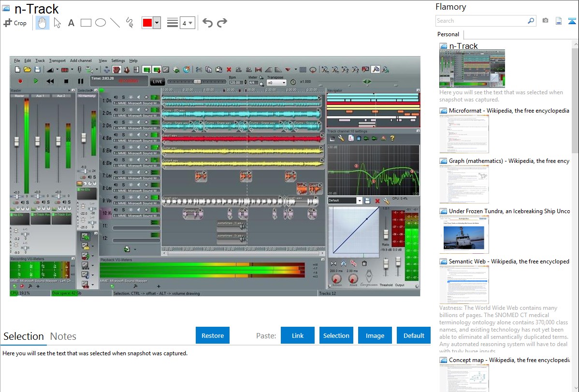
Task: Open the color picker dropdown arrow
Action: coord(157,23)
